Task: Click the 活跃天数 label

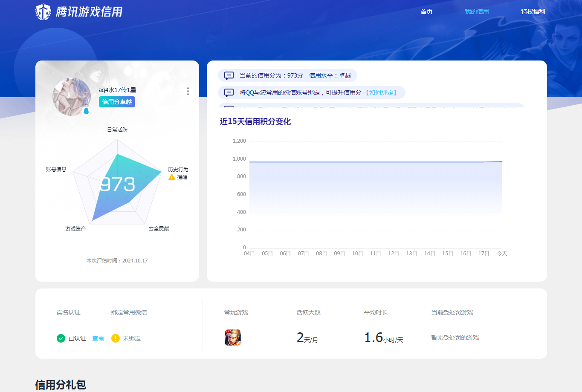Action: point(309,312)
